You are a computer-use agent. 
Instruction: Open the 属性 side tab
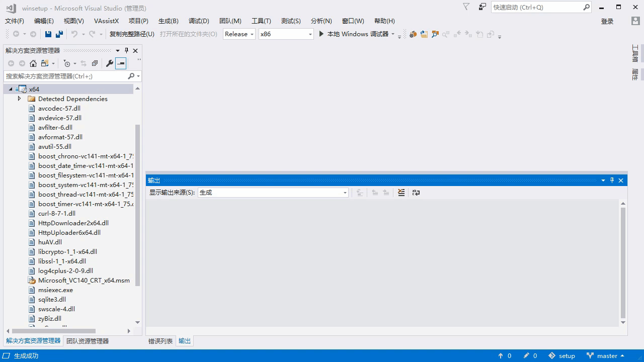coord(635,74)
